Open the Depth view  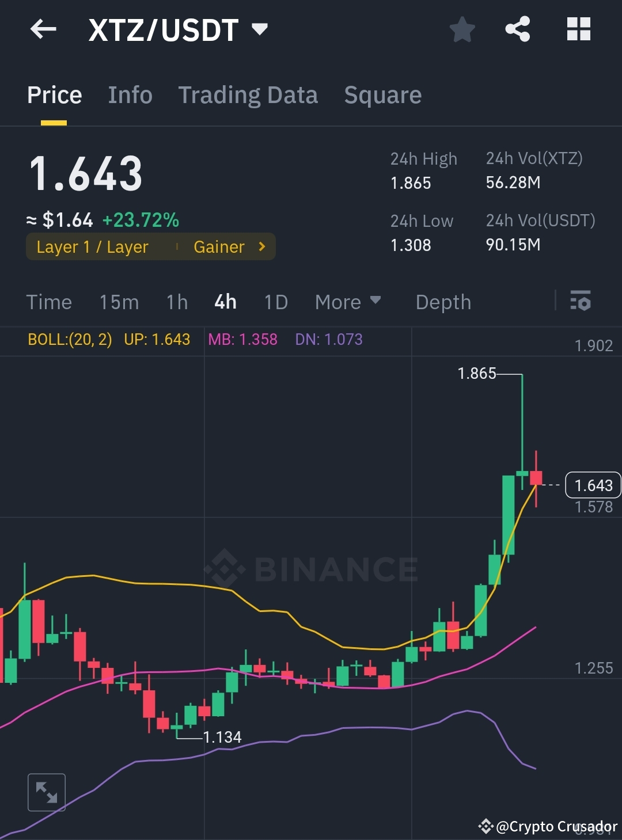coord(443,301)
